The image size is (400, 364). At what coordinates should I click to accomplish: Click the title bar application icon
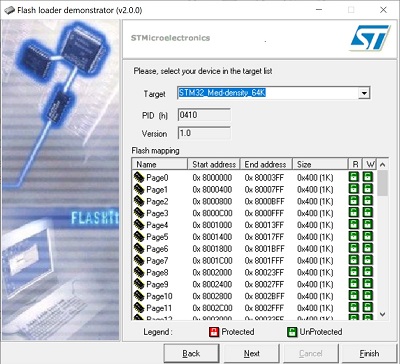[9, 10]
